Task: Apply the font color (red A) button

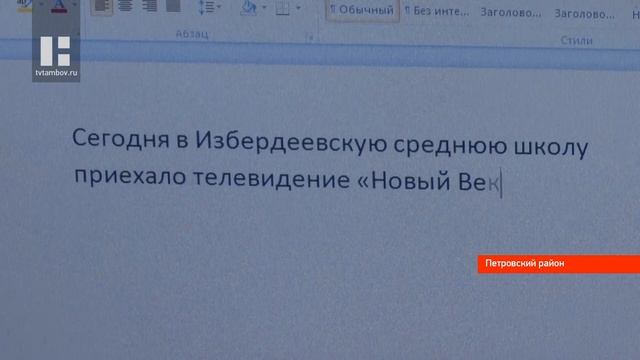Action: 59,6
